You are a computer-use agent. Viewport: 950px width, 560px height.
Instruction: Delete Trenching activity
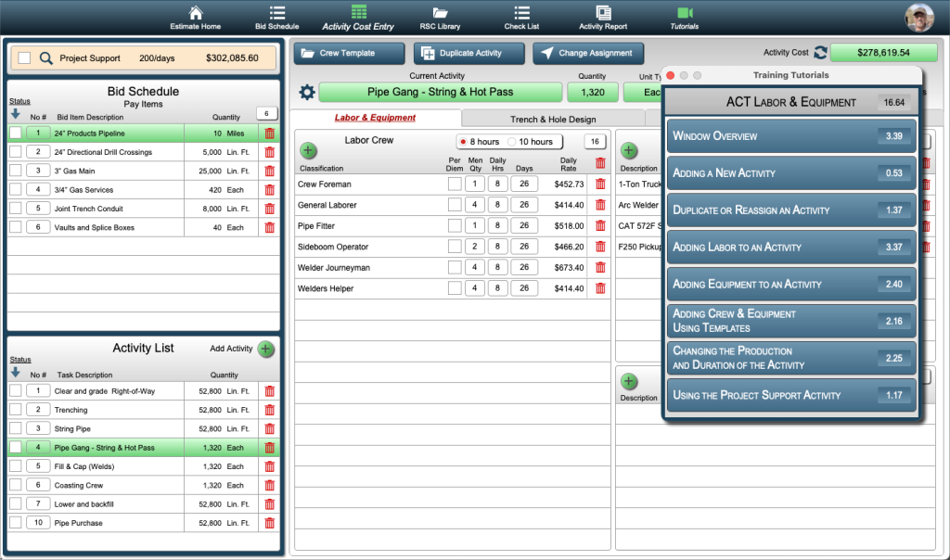(x=270, y=410)
